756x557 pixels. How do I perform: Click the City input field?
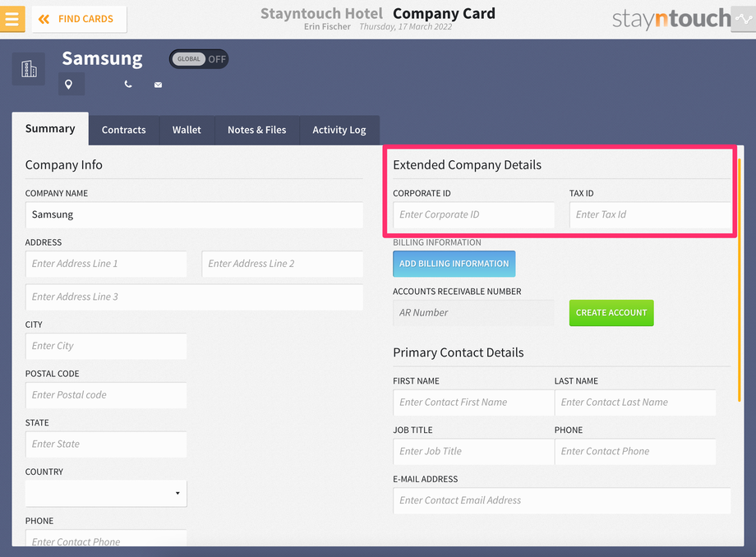pos(106,346)
